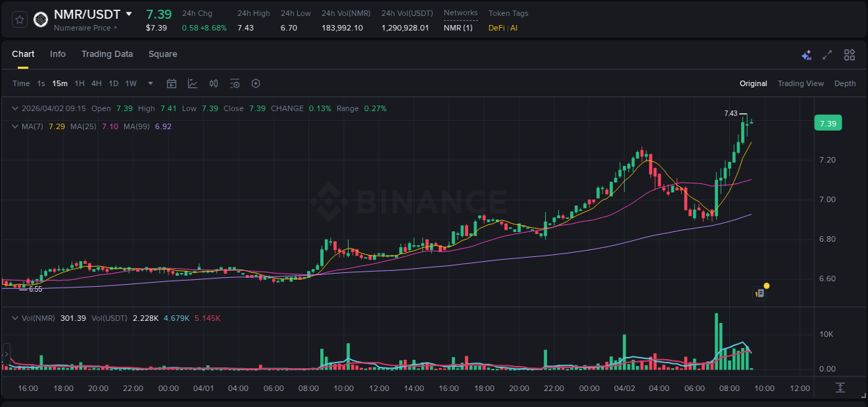Image resolution: width=868 pixels, height=407 pixels.
Task: Open the Depth view tab
Action: tap(845, 83)
